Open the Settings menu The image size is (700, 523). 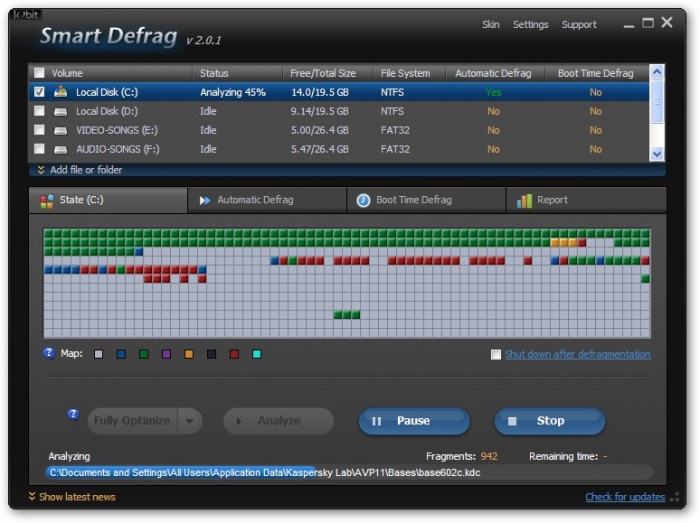click(530, 25)
